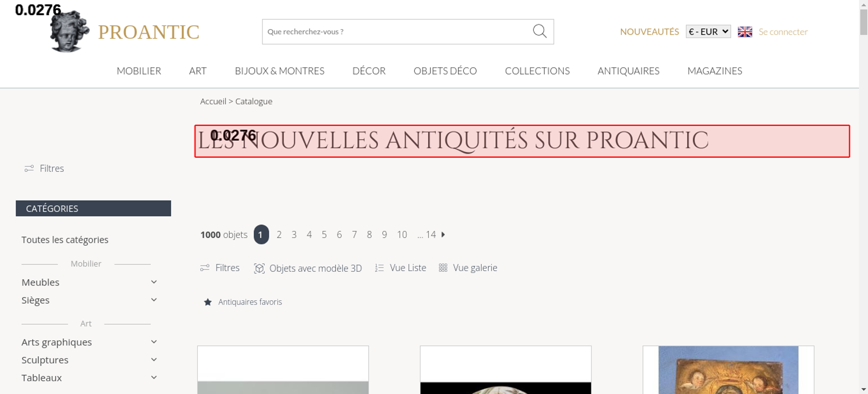868x394 pixels.
Task: Open the MOBILIER menu
Action: [139, 71]
